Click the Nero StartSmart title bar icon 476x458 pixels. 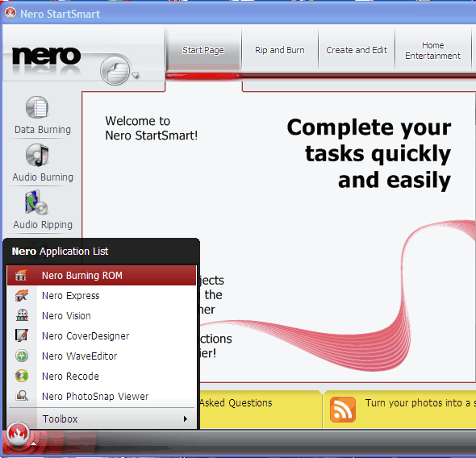[x=10, y=13]
